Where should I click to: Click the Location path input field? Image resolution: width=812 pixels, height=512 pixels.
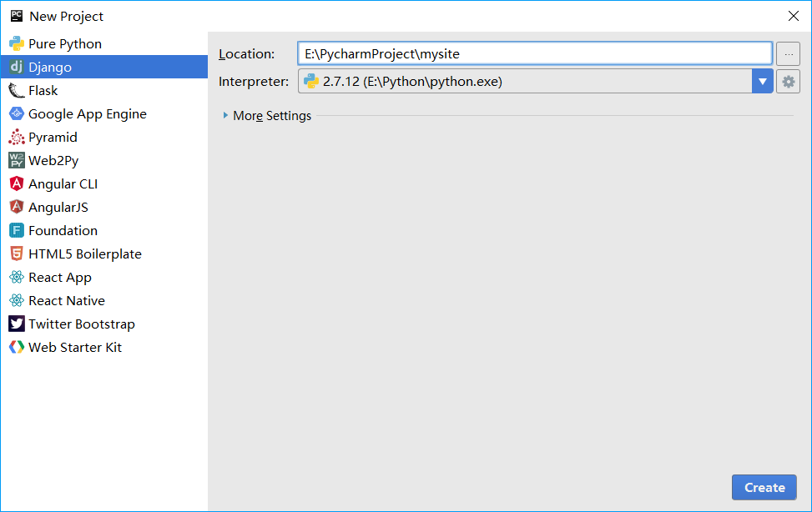(x=535, y=54)
